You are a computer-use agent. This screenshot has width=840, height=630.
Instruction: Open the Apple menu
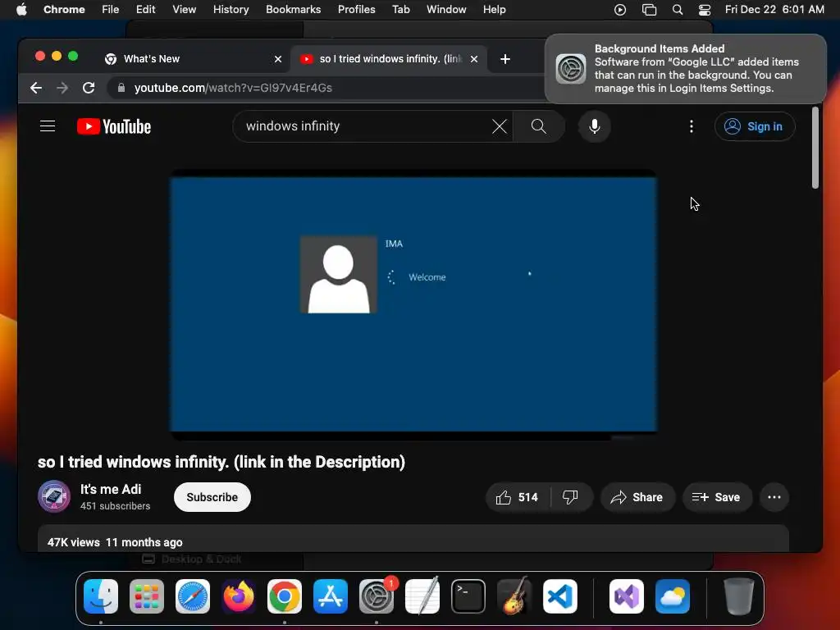pos(21,10)
